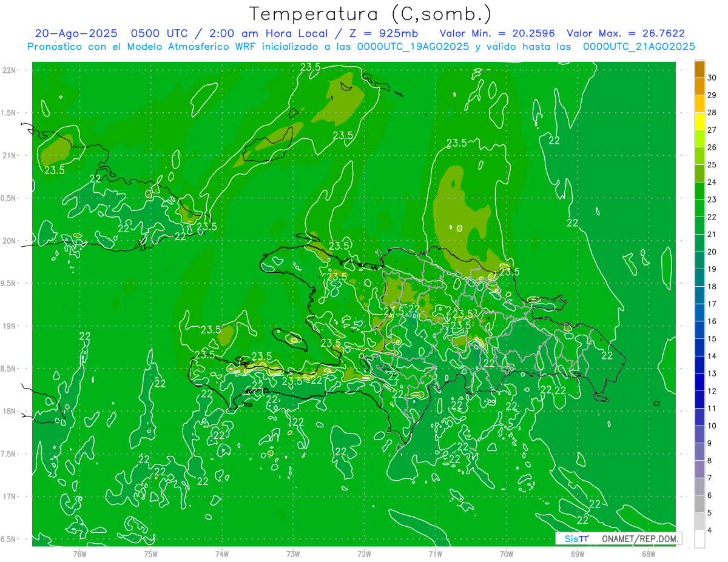Click the '72W' longitude axis label
The height and width of the screenshot is (562, 728).
[364, 555]
